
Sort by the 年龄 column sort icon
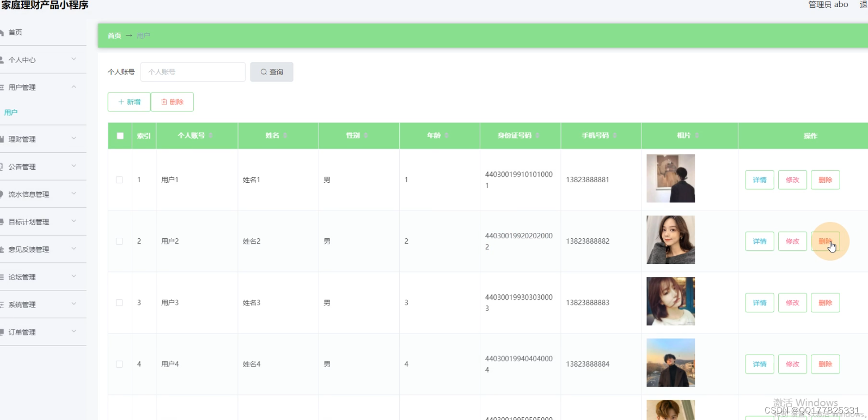pos(447,135)
